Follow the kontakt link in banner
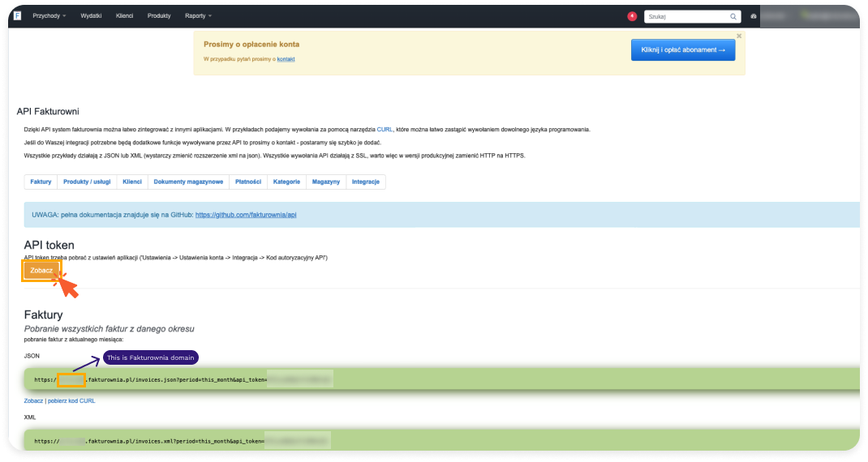868x462 pixels. [x=286, y=59]
